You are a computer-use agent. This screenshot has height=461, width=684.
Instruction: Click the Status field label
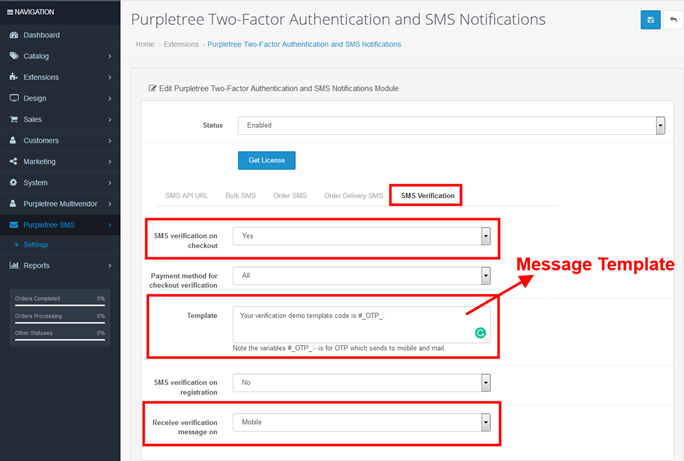click(x=212, y=126)
